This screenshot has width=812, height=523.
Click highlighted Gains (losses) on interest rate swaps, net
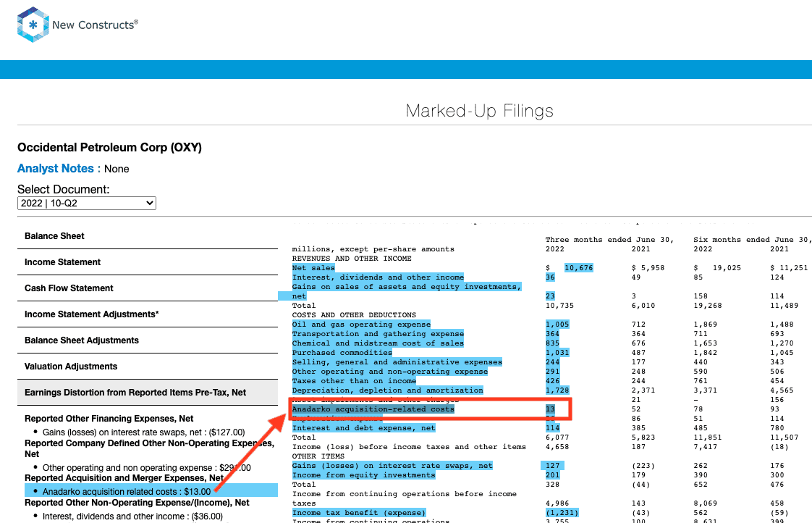(x=392, y=466)
